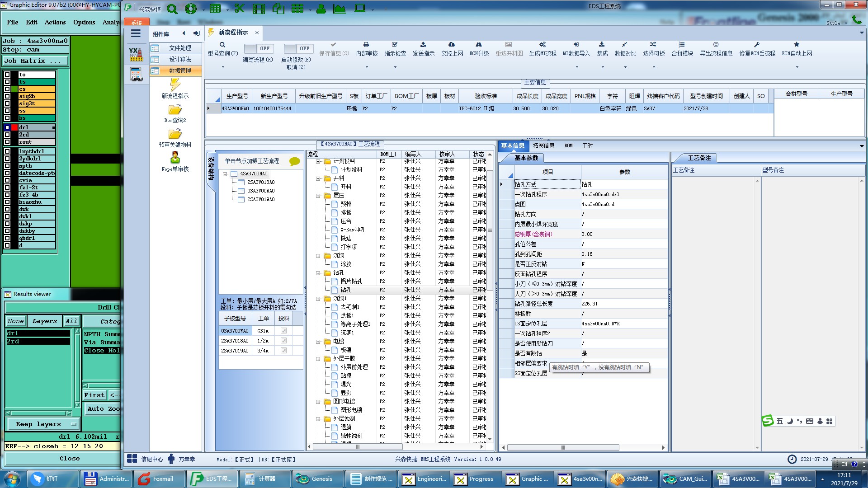Click the 钻孔方式 parameter value field
Screen dimensions: 868x488
(x=624, y=184)
